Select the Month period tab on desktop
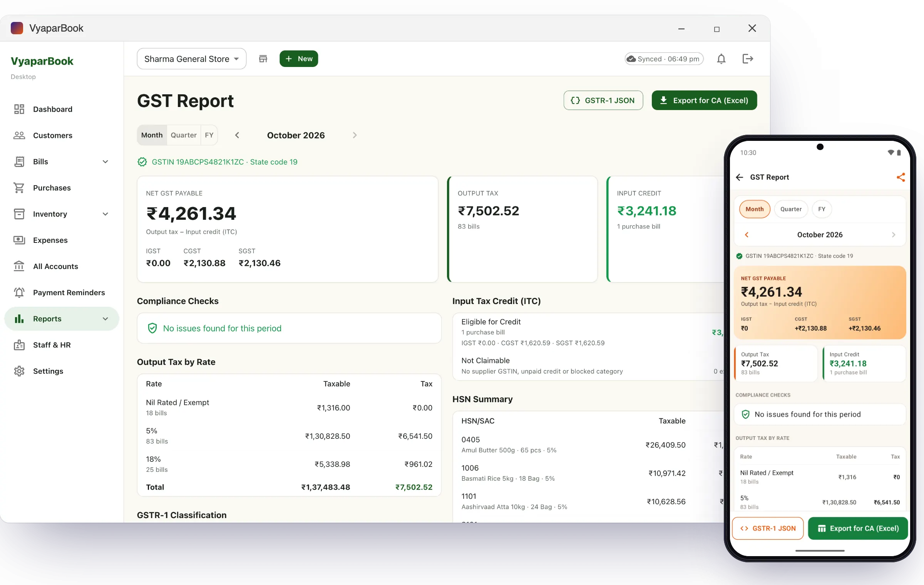This screenshot has height=585, width=924. click(152, 135)
